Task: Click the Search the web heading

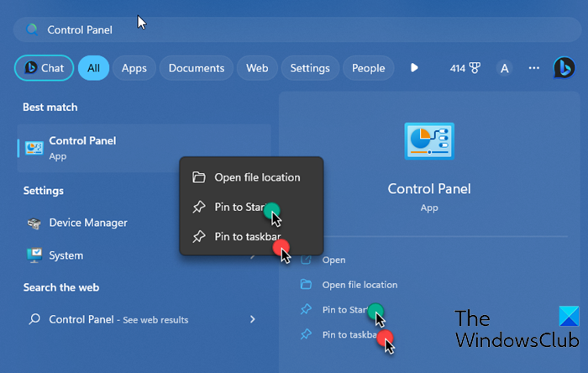Action: pyautogui.click(x=61, y=287)
